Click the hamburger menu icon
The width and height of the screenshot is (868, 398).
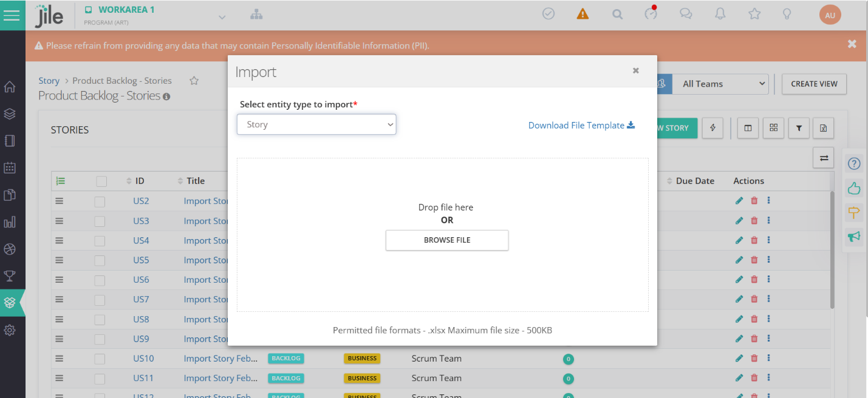(12, 15)
